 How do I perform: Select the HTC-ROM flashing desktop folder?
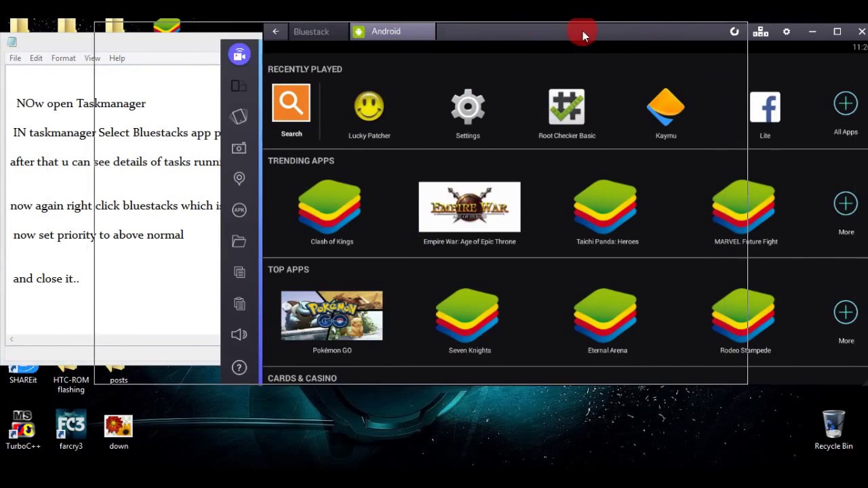click(x=71, y=379)
